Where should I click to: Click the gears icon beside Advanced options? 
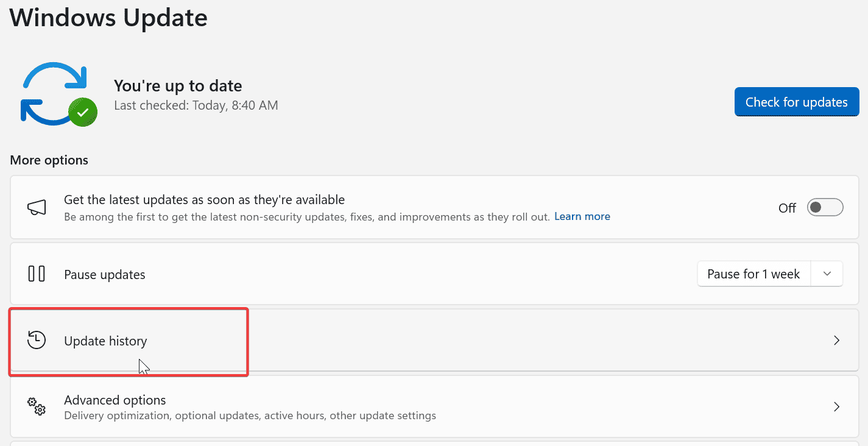tap(37, 406)
